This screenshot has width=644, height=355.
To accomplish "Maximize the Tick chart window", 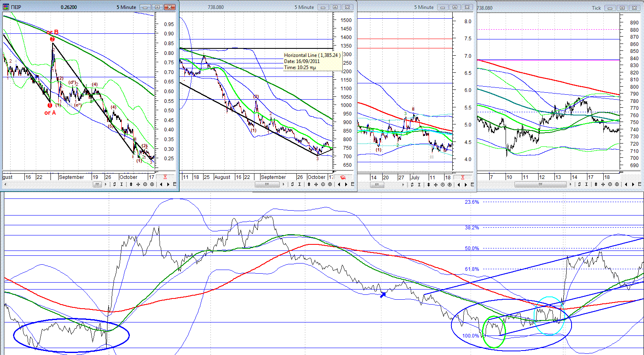I will (x=622, y=8).
